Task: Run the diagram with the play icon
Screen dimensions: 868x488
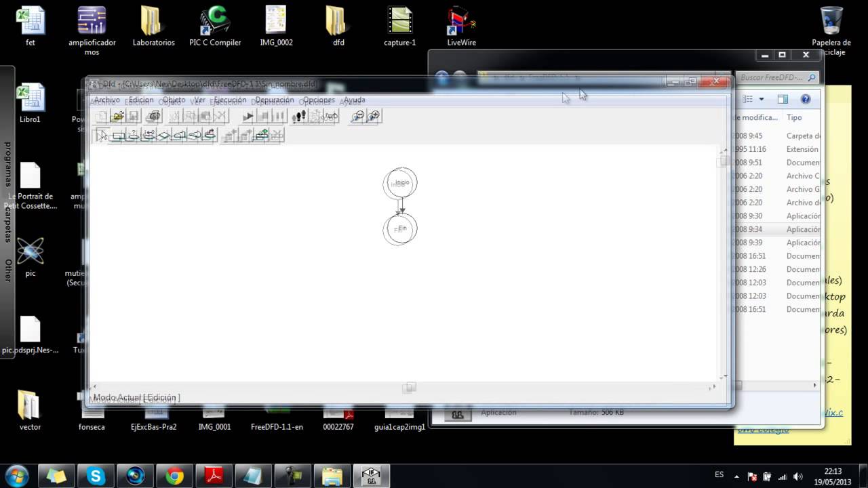Action: (248, 117)
